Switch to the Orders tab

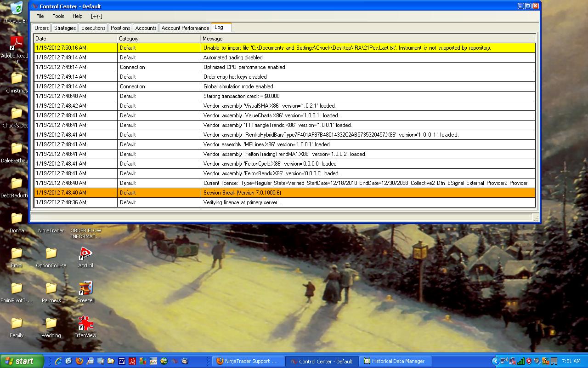pos(42,28)
